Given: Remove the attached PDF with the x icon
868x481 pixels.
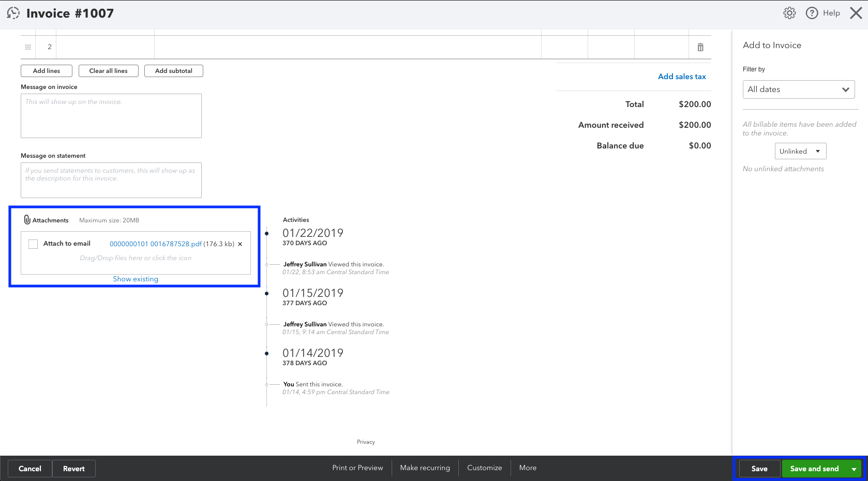Looking at the screenshot, I should tap(240, 244).
